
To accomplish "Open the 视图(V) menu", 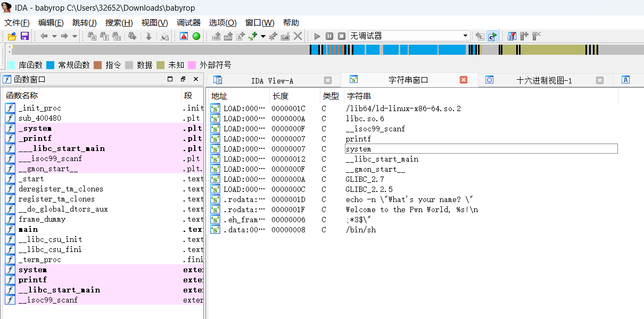I will tap(155, 23).
